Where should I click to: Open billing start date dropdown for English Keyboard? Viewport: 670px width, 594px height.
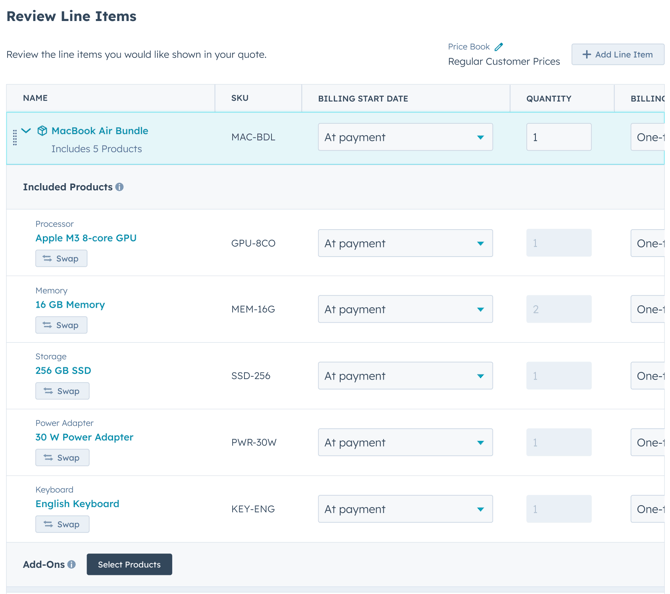click(404, 509)
